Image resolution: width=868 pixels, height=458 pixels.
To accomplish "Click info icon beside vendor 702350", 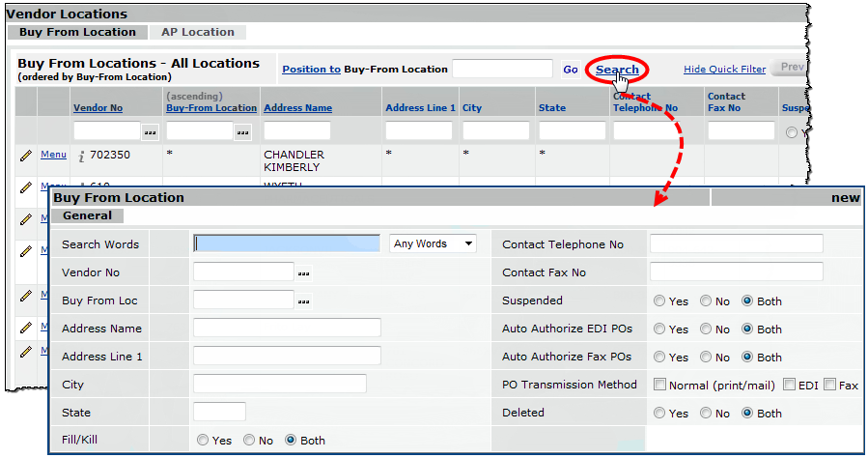I will pyautogui.click(x=82, y=156).
